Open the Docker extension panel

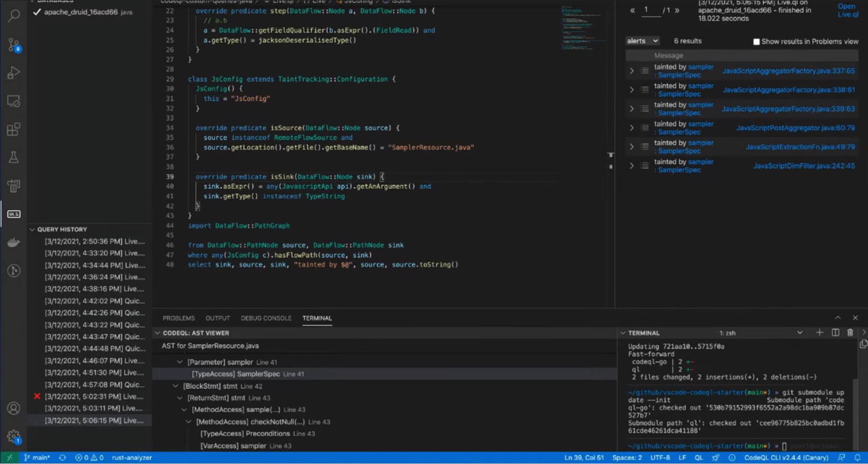pyautogui.click(x=13, y=242)
